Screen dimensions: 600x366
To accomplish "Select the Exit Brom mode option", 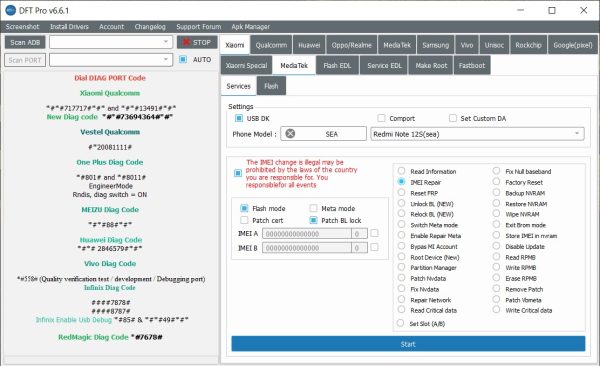I will (x=496, y=224).
